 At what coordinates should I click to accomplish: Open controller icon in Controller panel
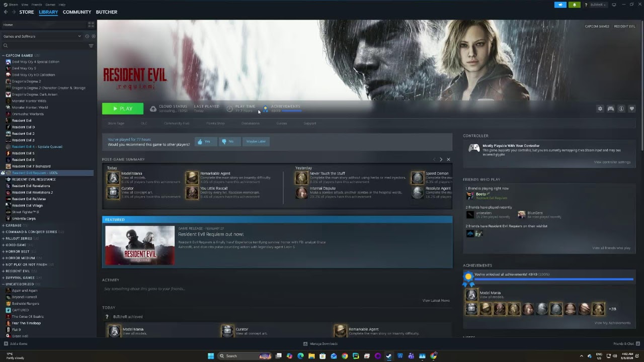coord(474,148)
